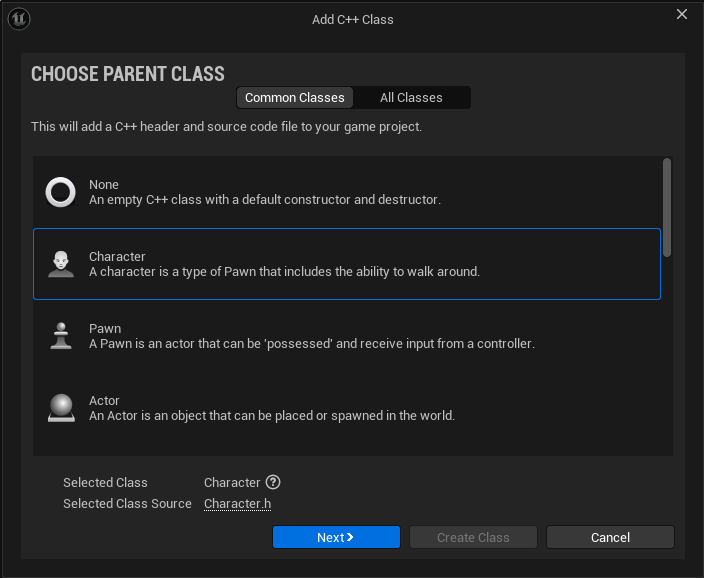704x578 pixels.
Task: Pick Actor as the parent class
Action: coord(350,408)
